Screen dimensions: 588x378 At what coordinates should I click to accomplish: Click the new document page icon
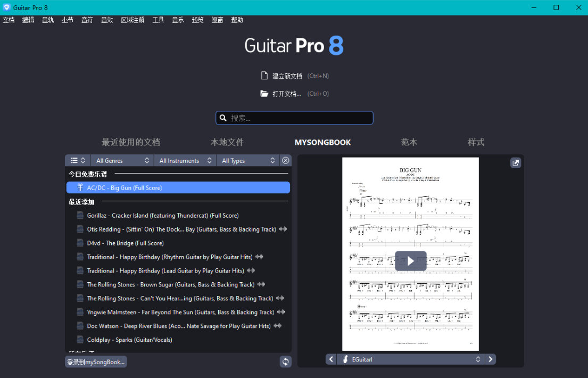[x=264, y=76]
